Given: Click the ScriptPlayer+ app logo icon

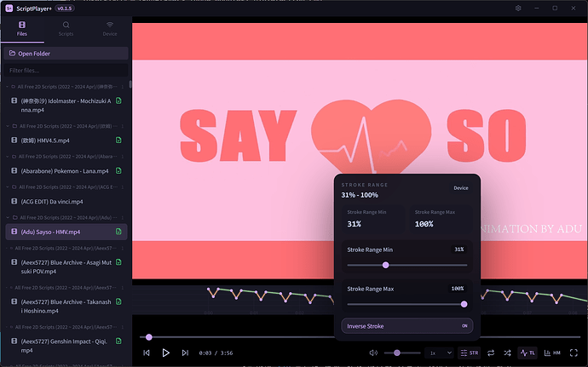Looking at the screenshot, I should (x=9, y=9).
